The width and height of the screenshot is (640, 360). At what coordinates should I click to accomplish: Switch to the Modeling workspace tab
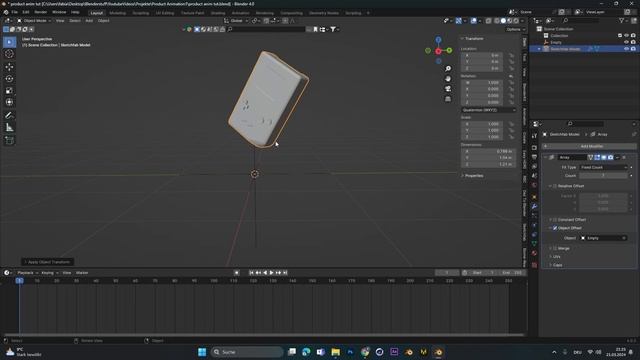(x=118, y=13)
